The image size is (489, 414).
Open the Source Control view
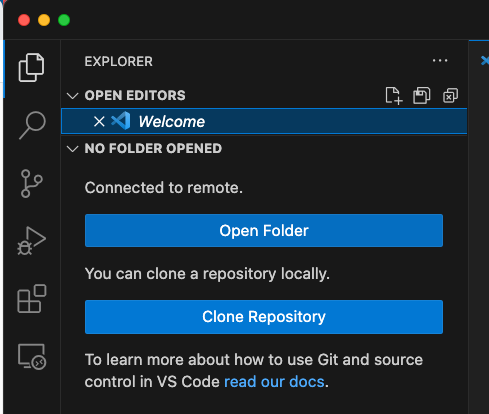[31, 184]
